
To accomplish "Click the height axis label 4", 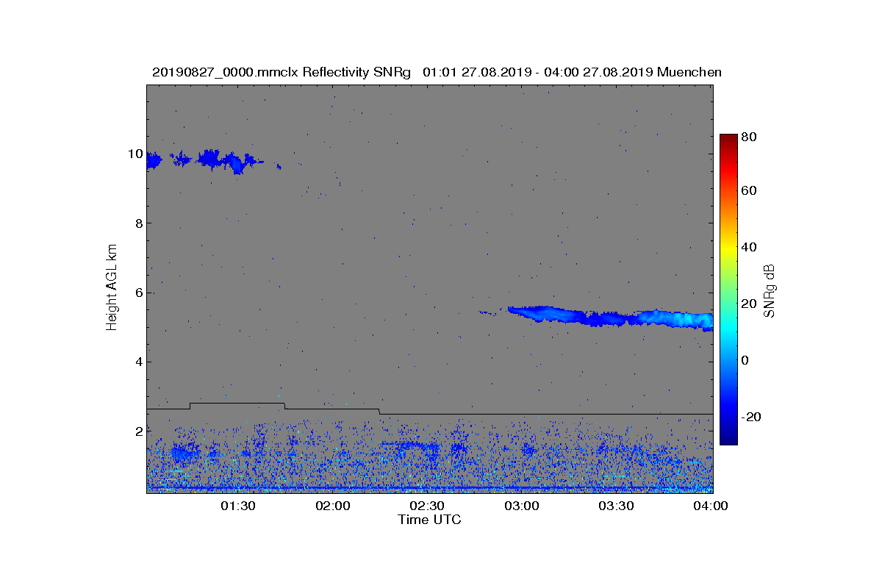I will click(x=138, y=362).
